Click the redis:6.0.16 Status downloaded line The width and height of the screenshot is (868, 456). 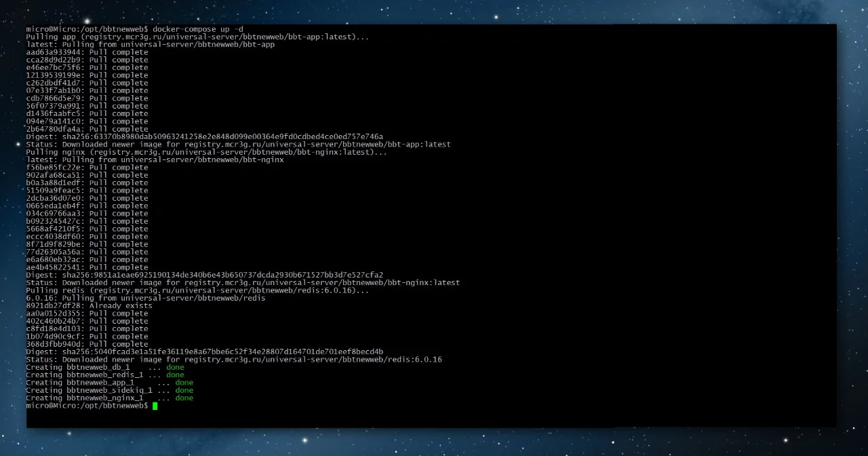[x=234, y=360]
